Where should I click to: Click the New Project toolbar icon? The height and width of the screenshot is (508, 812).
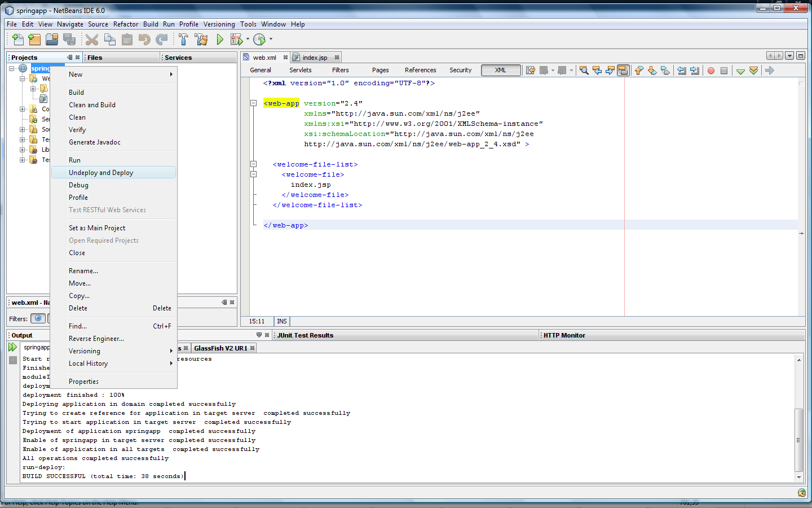coord(34,39)
